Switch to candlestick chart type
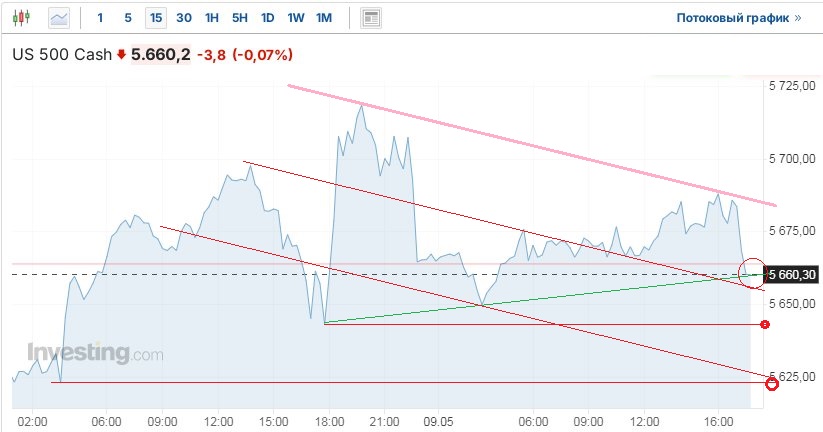This screenshot has width=823, height=432. (24, 18)
